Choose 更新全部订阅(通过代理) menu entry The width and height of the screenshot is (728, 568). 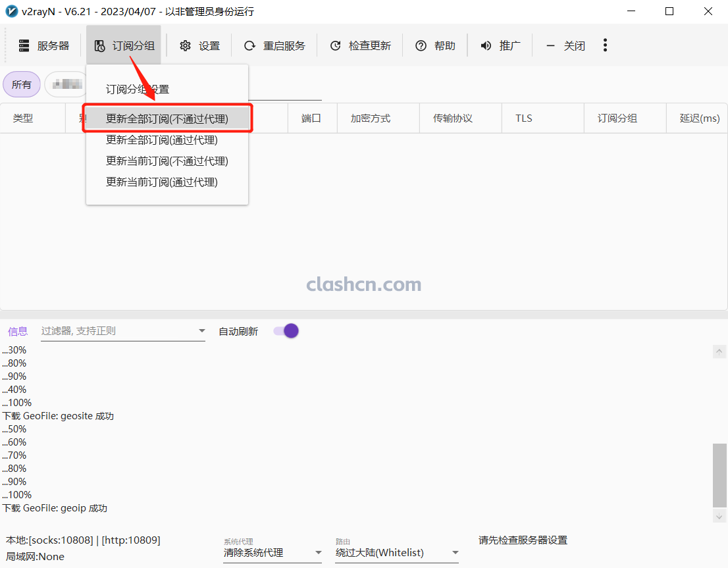coord(167,140)
